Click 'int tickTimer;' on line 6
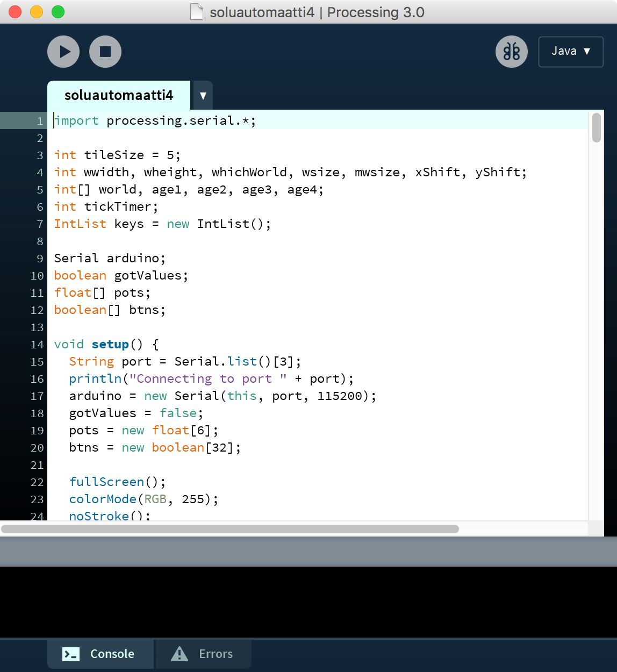Screen dimensions: 617x672 106,206
